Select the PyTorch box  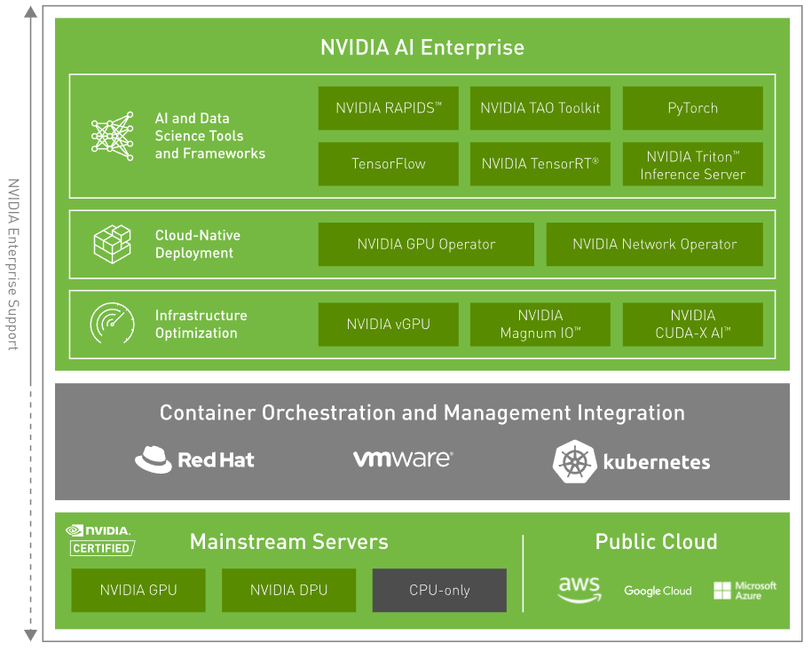point(692,108)
